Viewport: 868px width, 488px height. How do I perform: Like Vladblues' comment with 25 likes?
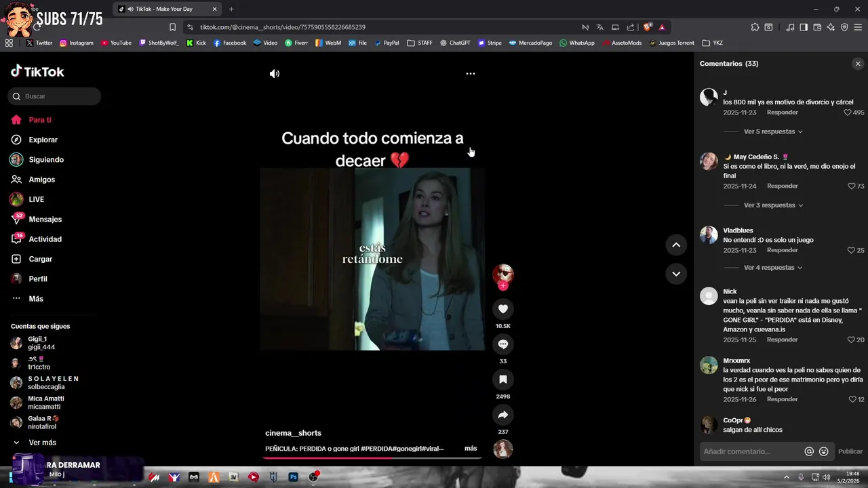click(x=852, y=251)
